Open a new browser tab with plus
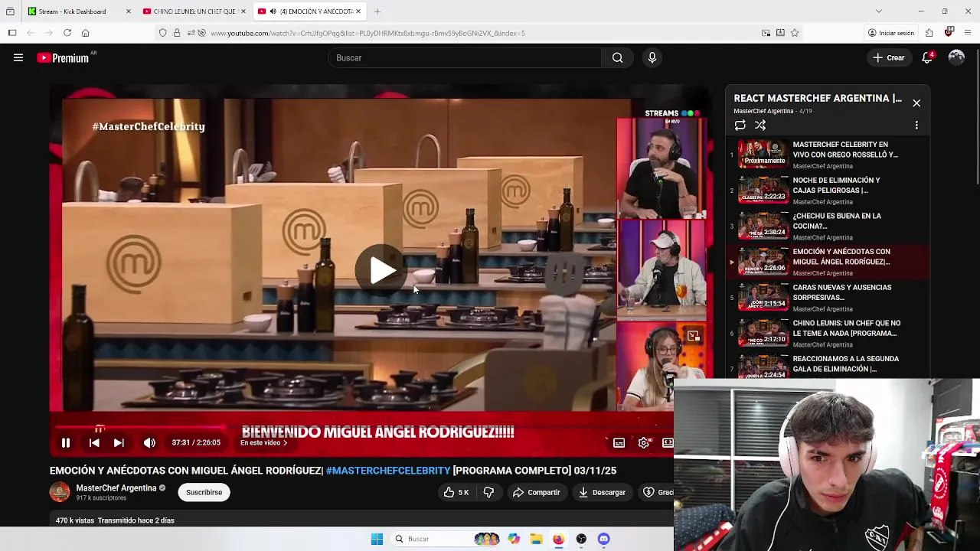980x551 pixels. coord(377,11)
